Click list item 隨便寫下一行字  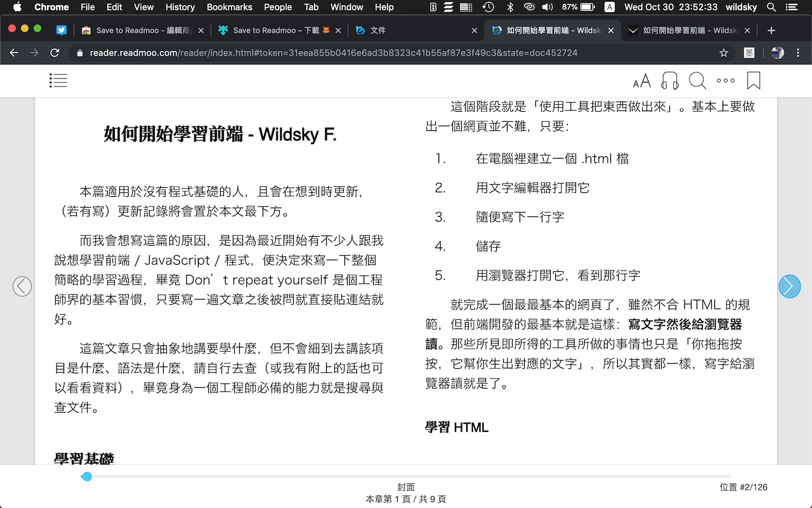click(520, 217)
